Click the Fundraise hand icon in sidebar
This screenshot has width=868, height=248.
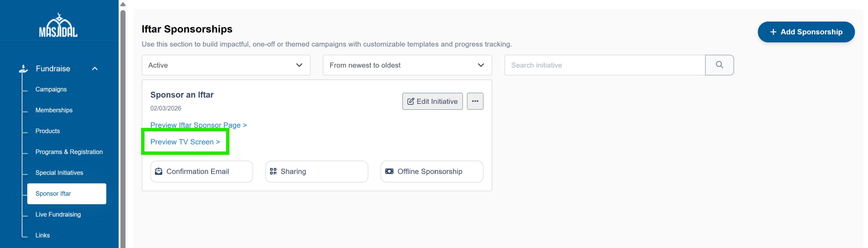[x=23, y=68]
